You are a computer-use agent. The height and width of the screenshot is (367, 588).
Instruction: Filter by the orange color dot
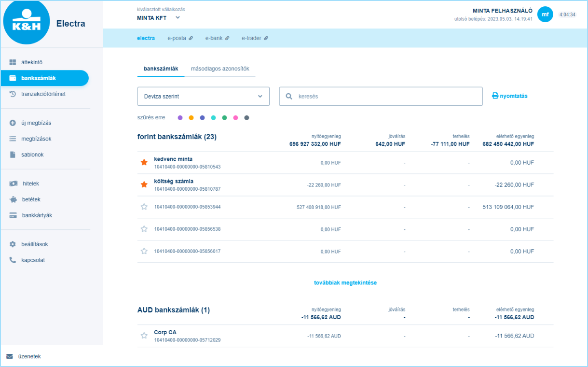191,118
